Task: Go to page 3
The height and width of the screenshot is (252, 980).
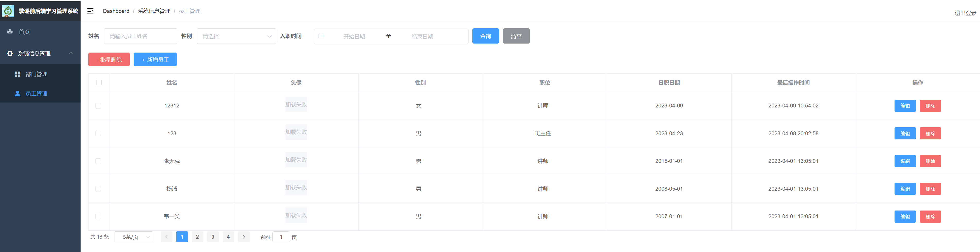Action: tap(213, 237)
